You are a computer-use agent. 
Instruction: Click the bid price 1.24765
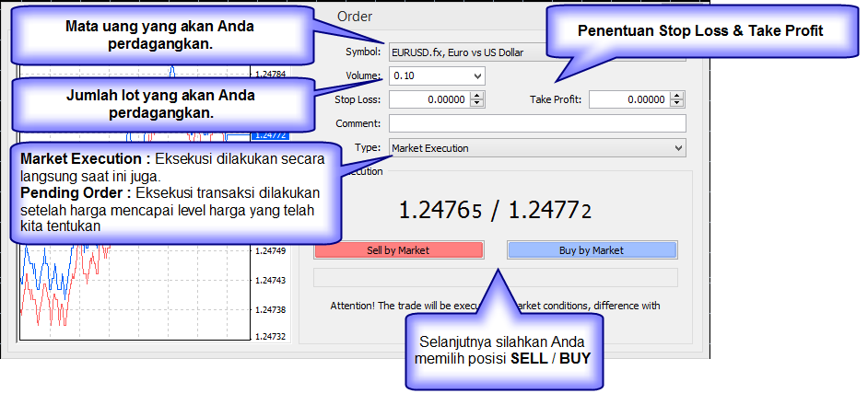440,210
